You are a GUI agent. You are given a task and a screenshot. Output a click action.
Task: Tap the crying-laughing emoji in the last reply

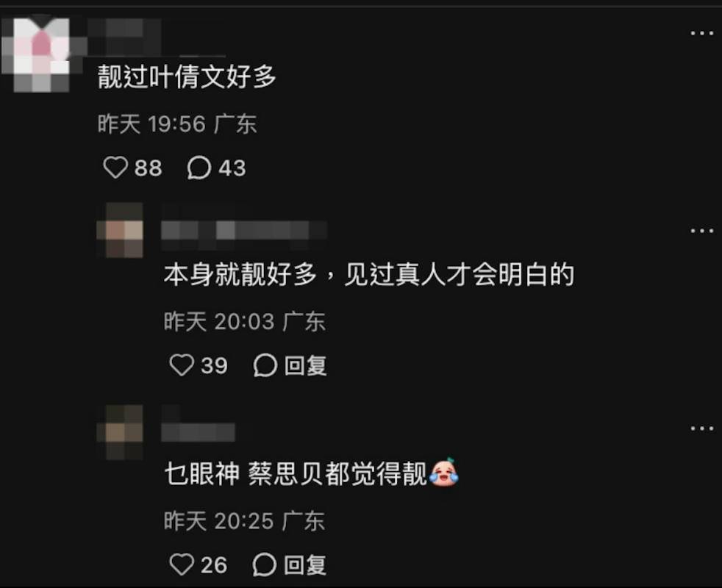[444, 472]
